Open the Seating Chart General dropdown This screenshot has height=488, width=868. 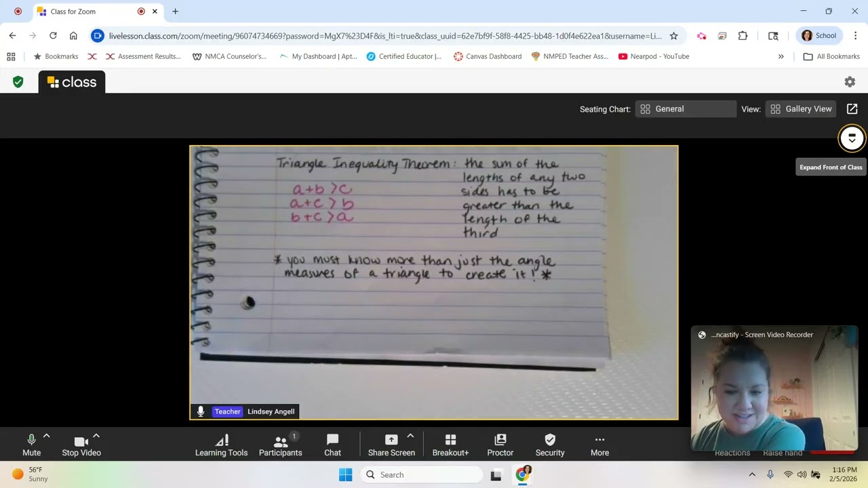point(686,109)
